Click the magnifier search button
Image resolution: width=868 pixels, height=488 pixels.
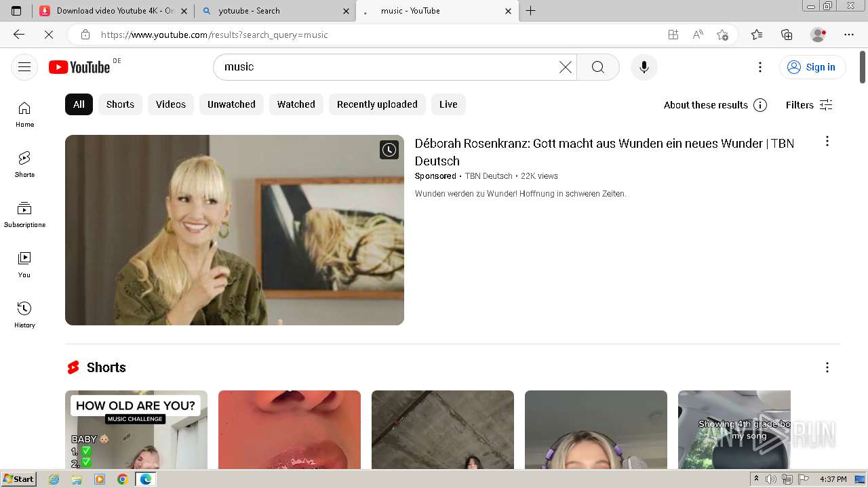coord(597,67)
